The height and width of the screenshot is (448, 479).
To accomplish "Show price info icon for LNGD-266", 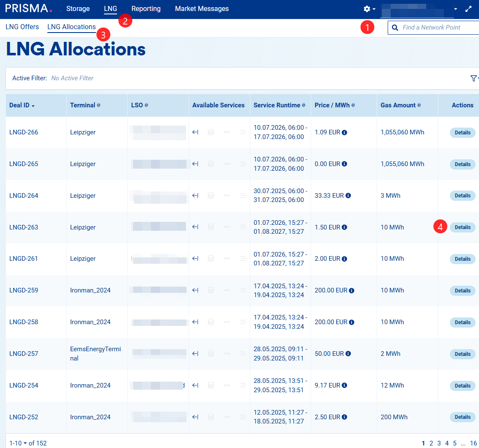I will [x=344, y=133].
